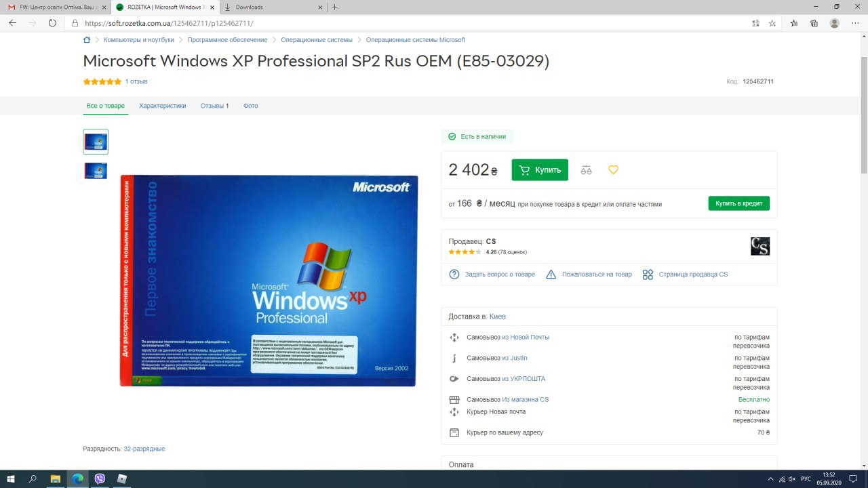Close the Gmail FW tab
This screenshot has height=488, width=868.
104,7
